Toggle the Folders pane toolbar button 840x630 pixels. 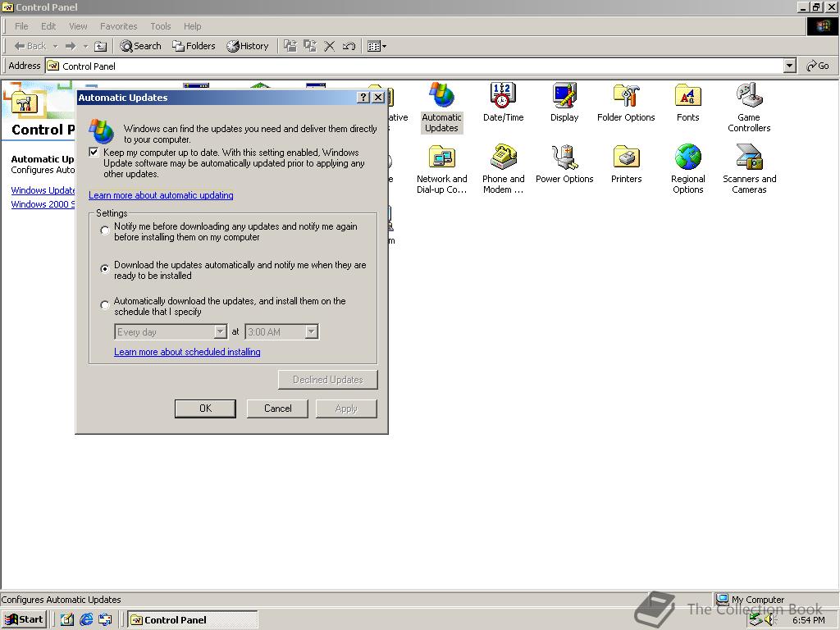click(194, 46)
